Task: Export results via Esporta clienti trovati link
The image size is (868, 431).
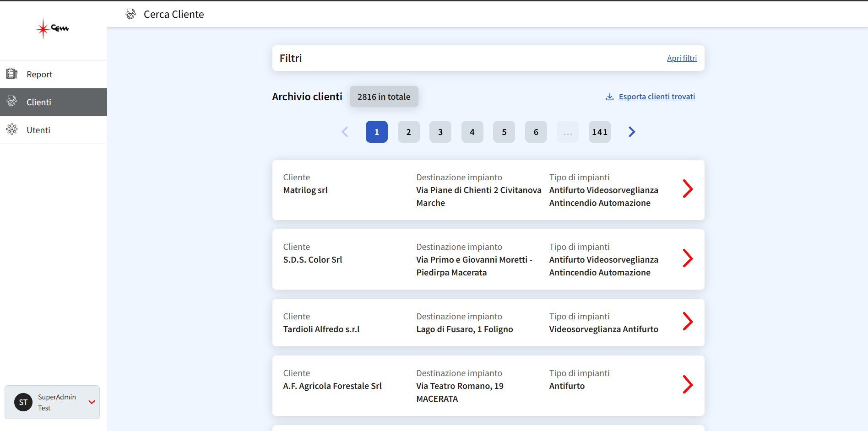Action: point(657,97)
